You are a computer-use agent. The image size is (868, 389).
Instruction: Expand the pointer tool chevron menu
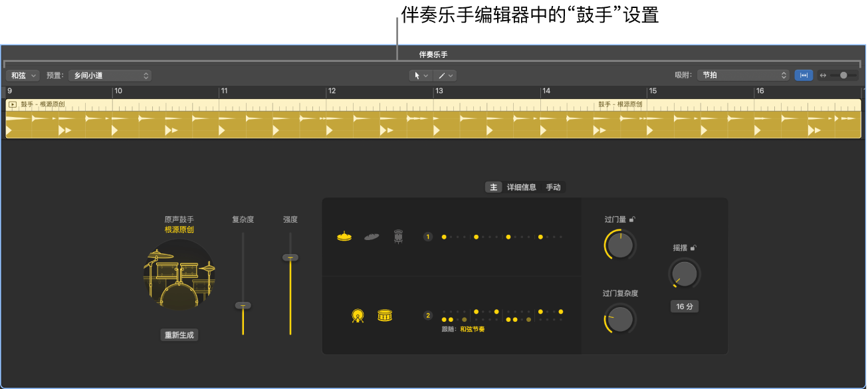pyautogui.click(x=426, y=76)
